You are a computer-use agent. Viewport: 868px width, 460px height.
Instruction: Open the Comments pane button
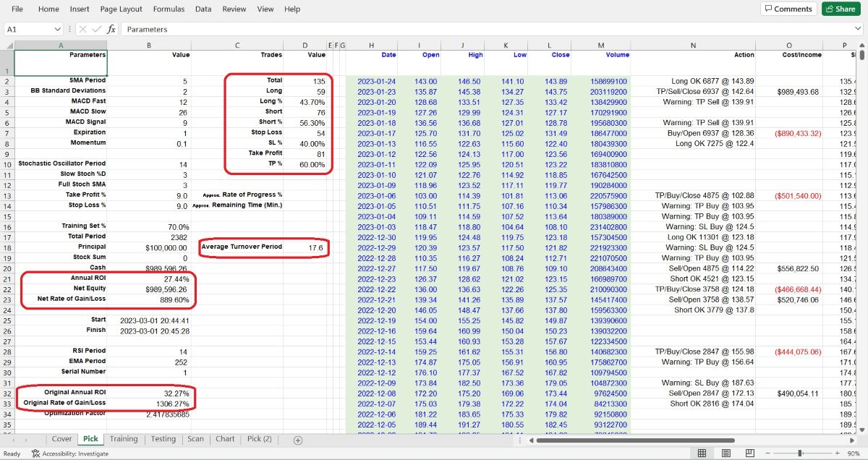[788, 9]
